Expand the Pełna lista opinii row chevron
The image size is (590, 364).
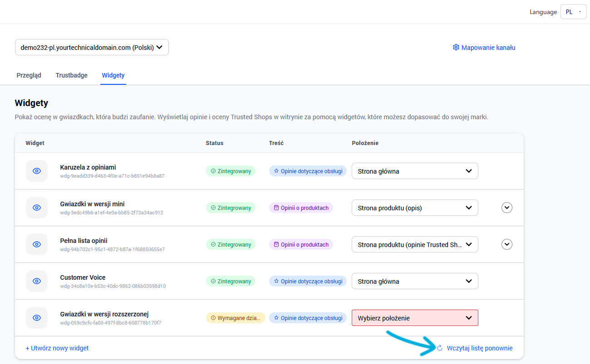pyautogui.click(x=507, y=244)
